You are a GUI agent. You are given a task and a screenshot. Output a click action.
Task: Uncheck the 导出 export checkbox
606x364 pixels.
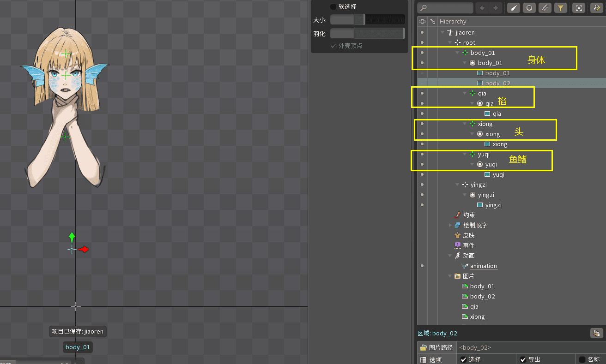pos(523,359)
